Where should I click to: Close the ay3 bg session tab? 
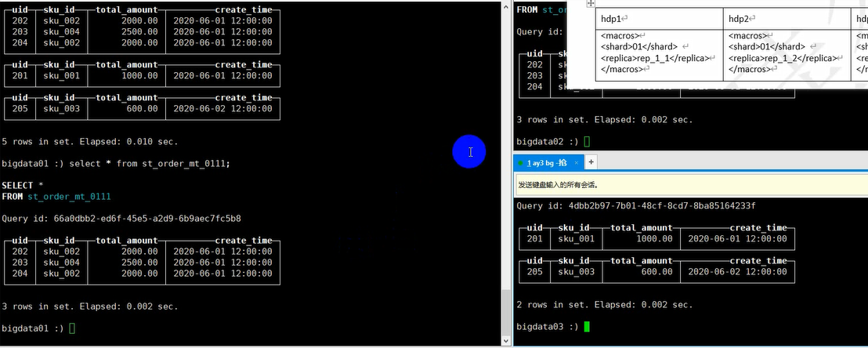[577, 163]
